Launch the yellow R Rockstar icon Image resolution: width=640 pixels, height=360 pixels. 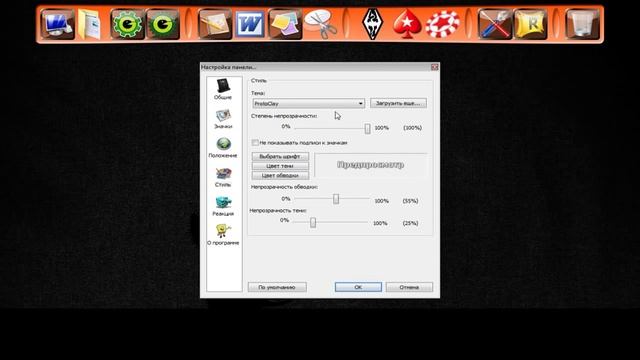coord(530,24)
